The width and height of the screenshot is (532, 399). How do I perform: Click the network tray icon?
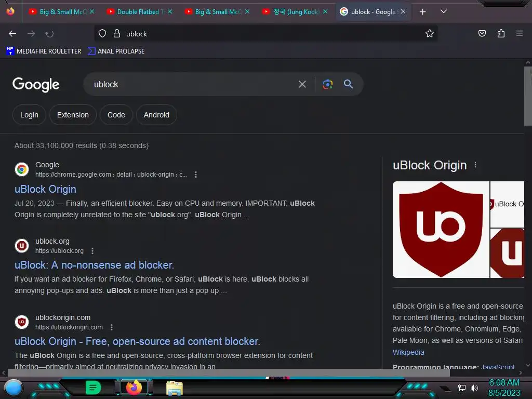461,388
